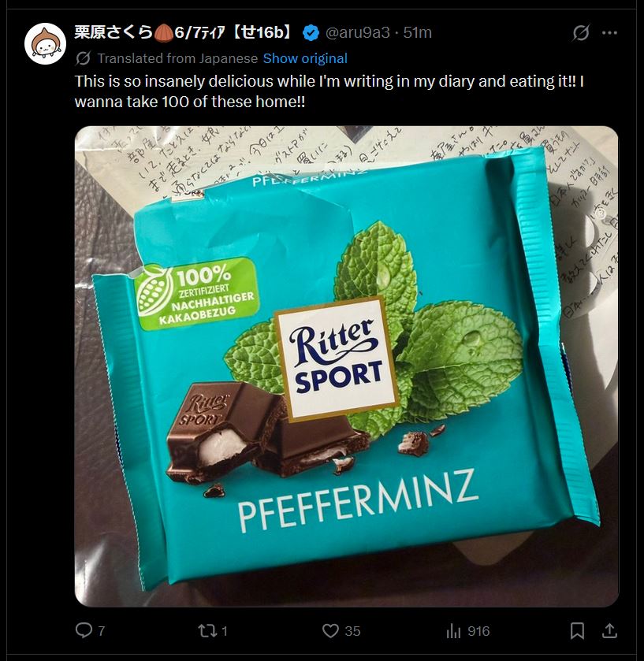Click the reply count 7

point(101,631)
